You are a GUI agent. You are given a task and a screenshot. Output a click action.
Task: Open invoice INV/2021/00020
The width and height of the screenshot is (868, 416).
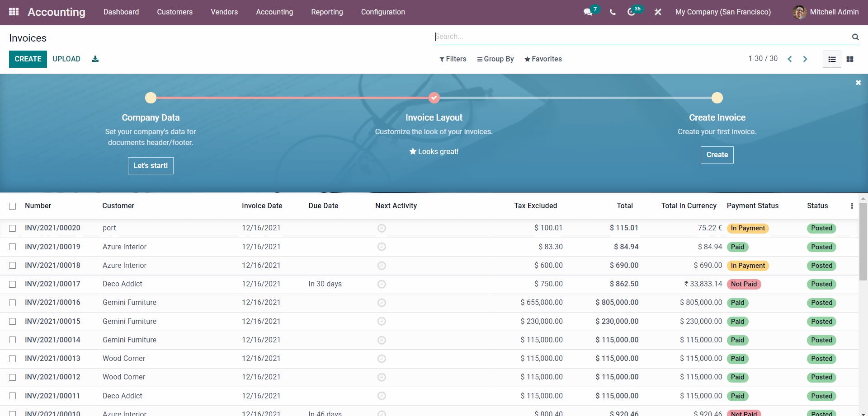[x=52, y=228]
